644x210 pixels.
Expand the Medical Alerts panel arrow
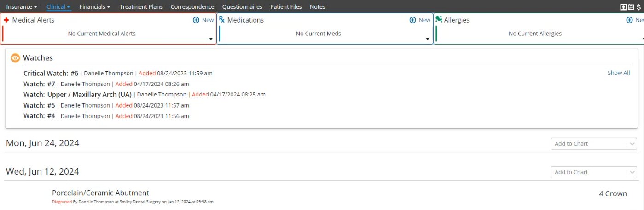(x=211, y=39)
